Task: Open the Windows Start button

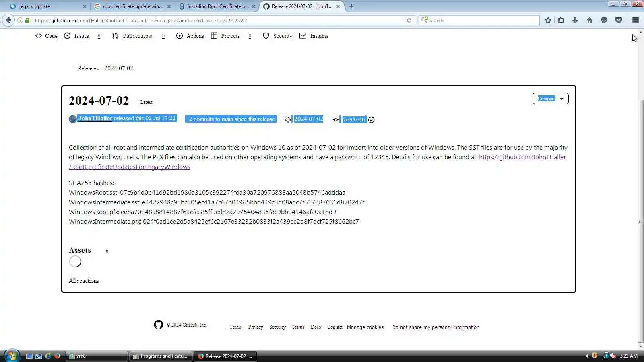Action: click(x=12, y=356)
